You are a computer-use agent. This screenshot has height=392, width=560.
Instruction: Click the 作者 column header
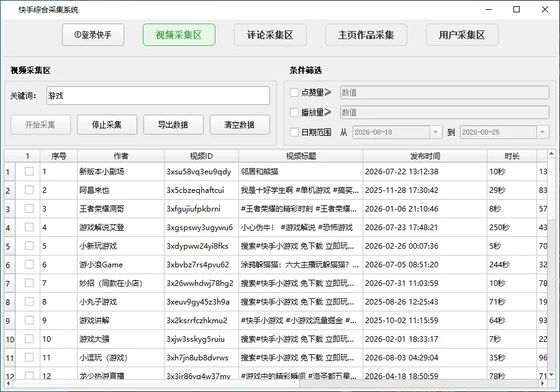[120, 156]
